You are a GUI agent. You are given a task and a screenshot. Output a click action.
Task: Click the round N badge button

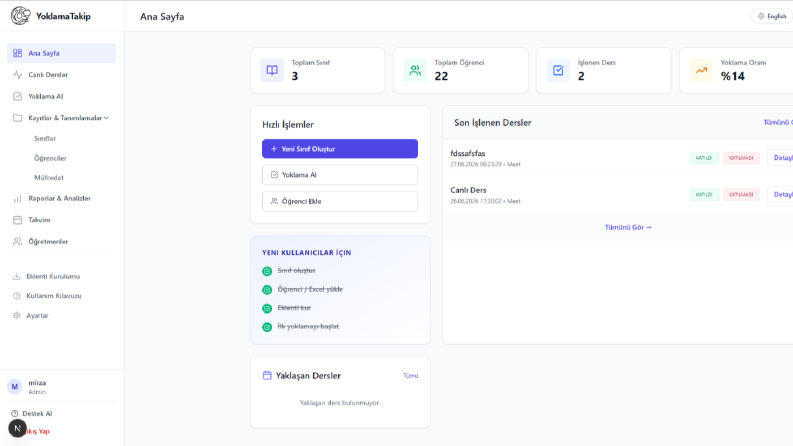(x=17, y=428)
